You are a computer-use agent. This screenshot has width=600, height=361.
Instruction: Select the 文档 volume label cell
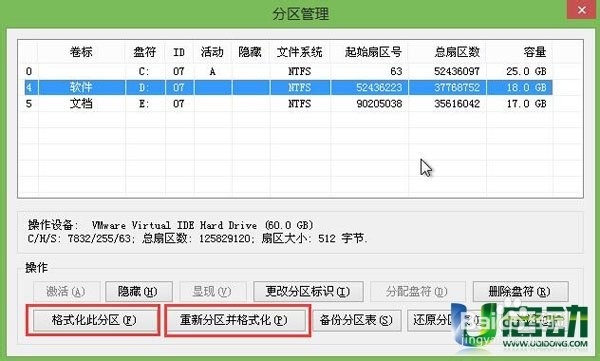click(x=81, y=103)
